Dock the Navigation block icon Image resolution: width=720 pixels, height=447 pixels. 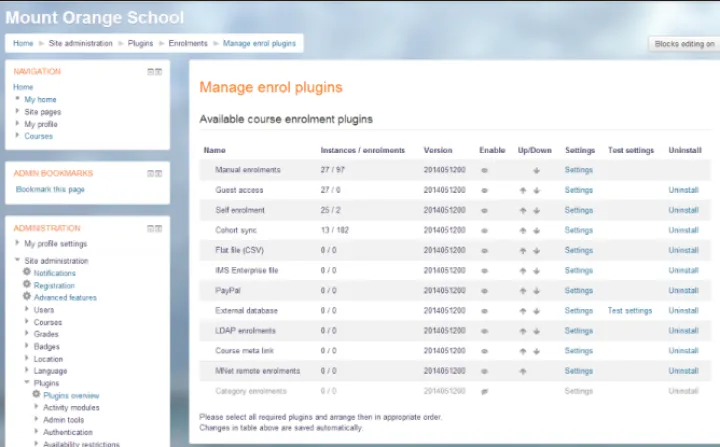pyautogui.click(x=159, y=72)
